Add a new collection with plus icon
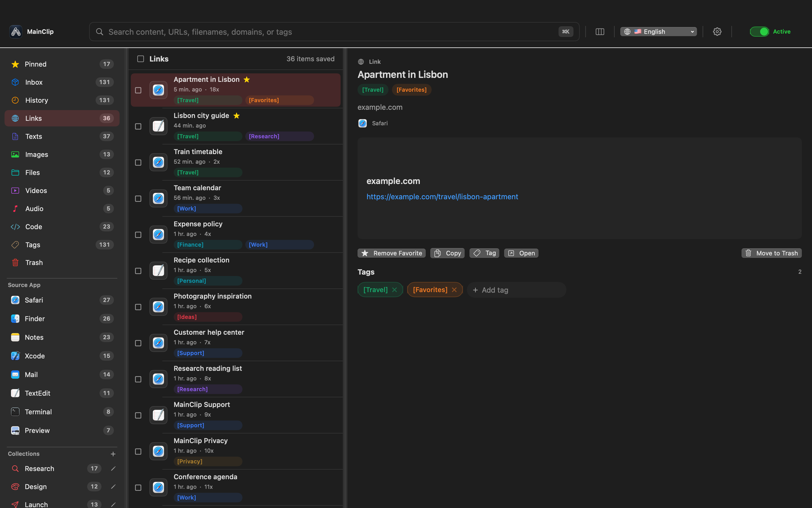812x508 pixels. pyautogui.click(x=113, y=454)
